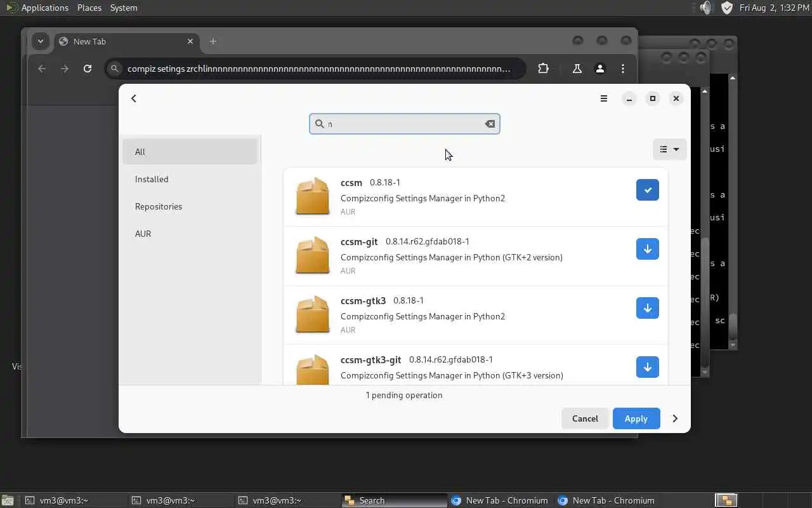Mark ccsm-git for installation
This screenshot has width=812, height=508.
647,249
